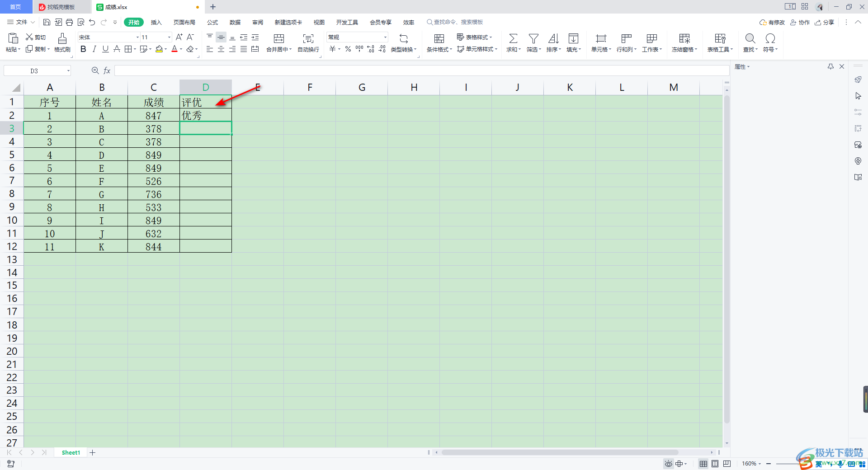Apply percent style to cell
Image resolution: width=868 pixels, height=470 pixels.
click(x=348, y=49)
